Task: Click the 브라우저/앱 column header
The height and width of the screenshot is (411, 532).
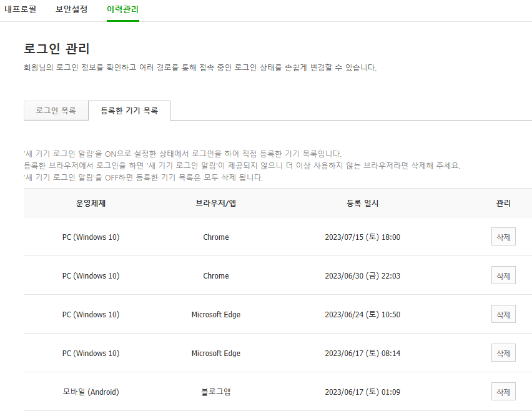Action: pos(216,203)
